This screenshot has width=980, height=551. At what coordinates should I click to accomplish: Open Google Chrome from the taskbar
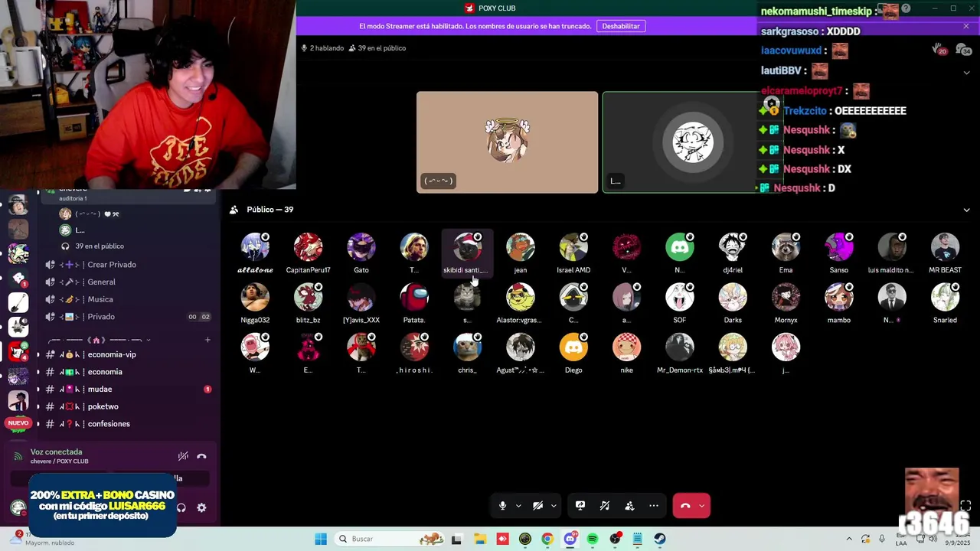(547, 539)
